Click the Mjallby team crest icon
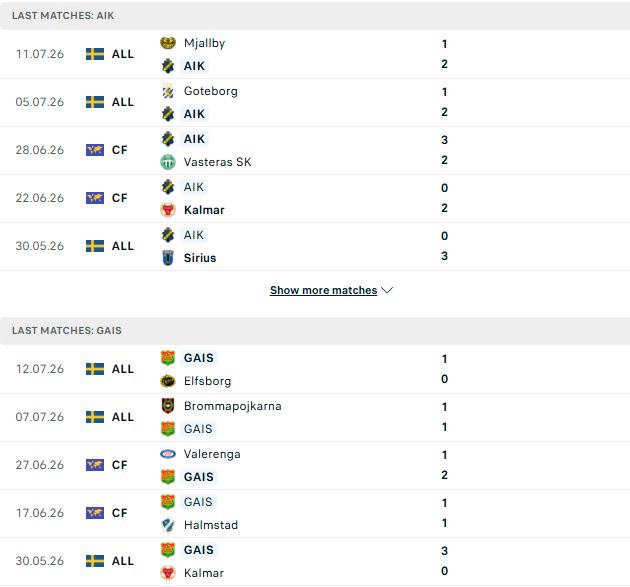 [x=168, y=43]
